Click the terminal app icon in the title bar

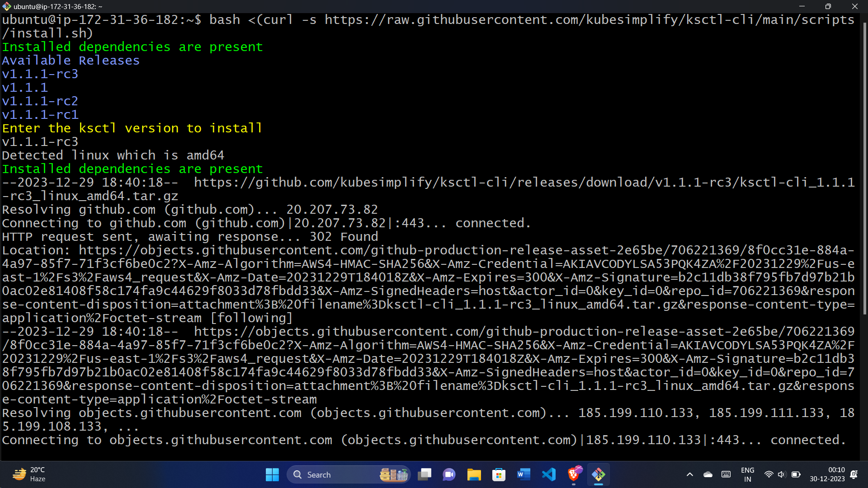coord(7,6)
